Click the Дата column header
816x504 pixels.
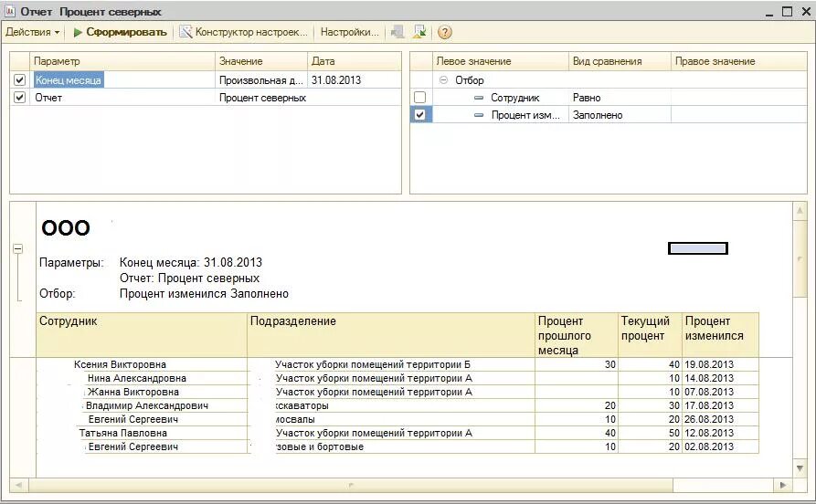[355, 61]
